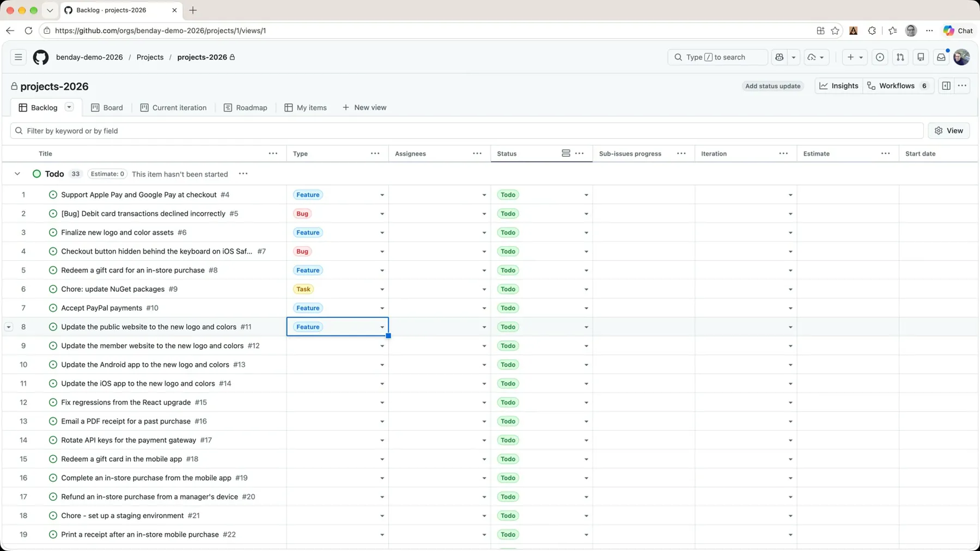The width and height of the screenshot is (980, 551).
Task: Open row 8 actions dropdown arrow
Action: [x=9, y=327]
